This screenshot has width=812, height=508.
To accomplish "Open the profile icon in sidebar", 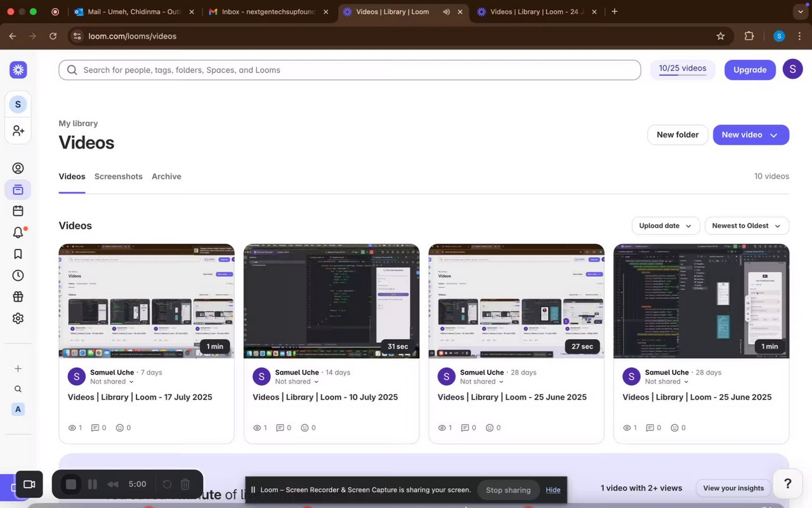I will 18,168.
